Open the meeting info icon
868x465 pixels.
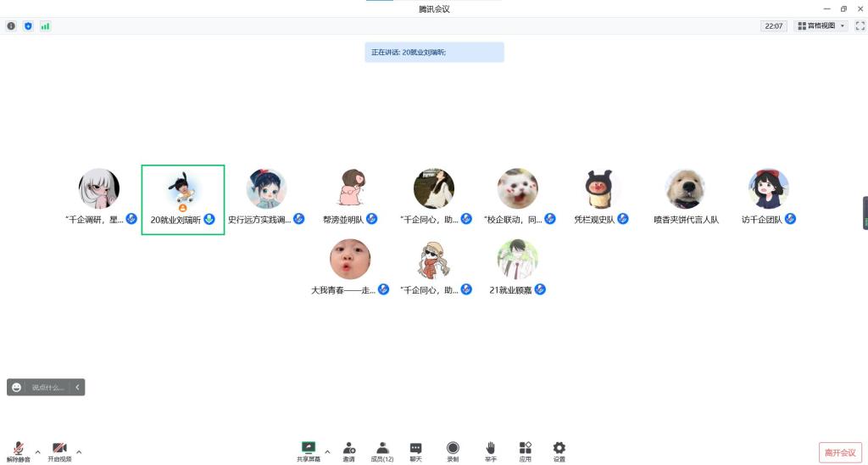point(11,26)
